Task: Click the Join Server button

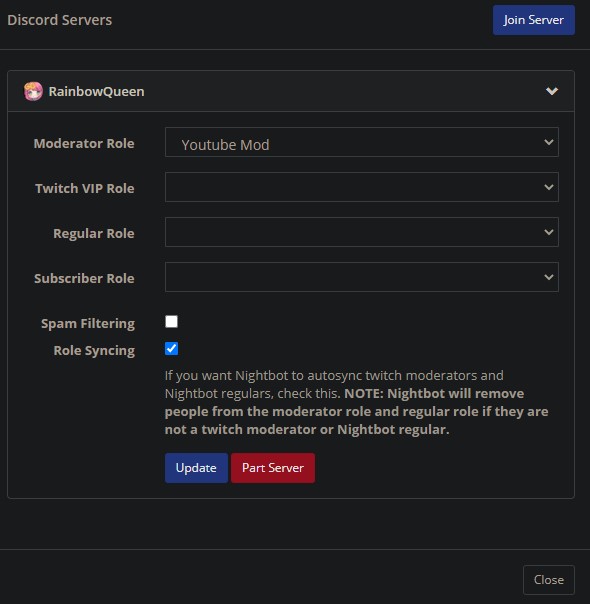Action: point(534,20)
